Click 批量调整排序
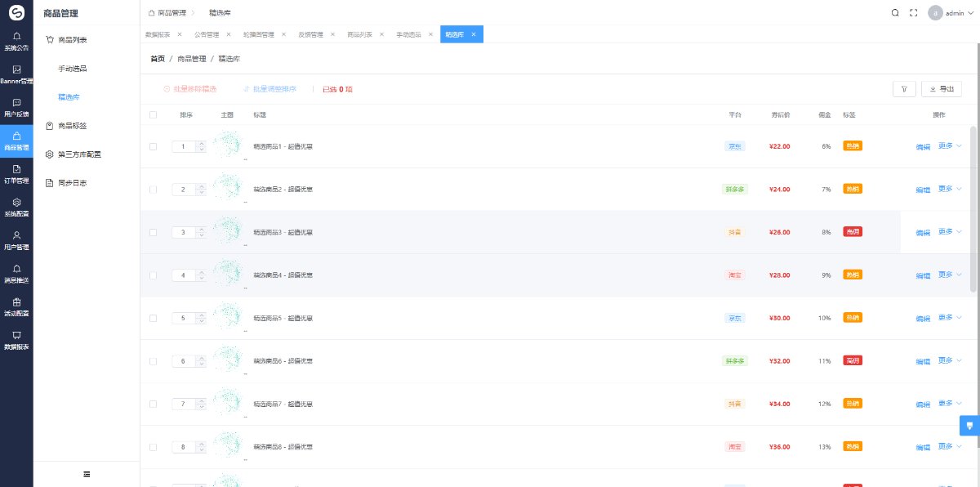The width and height of the screenshot is (980, 487). [x=269, y=89]
